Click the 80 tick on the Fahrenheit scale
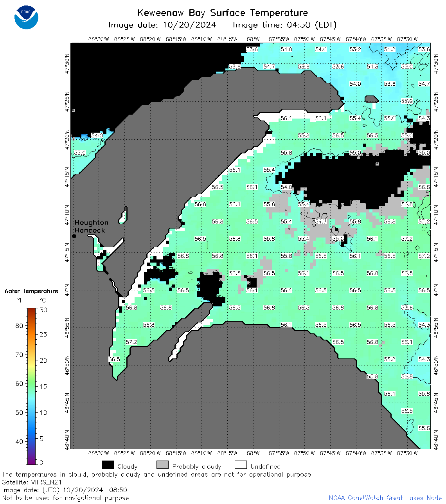Screen dimensions: 446x504 click(x=19, y=326)
